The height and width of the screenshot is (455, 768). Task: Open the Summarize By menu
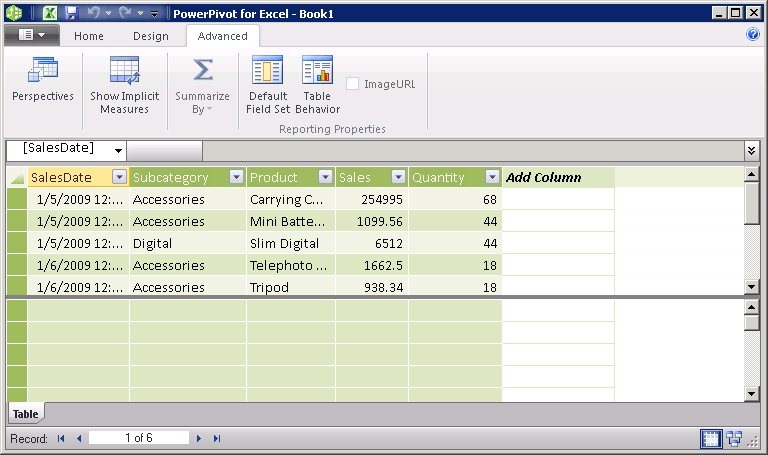(x=202, y=86)
